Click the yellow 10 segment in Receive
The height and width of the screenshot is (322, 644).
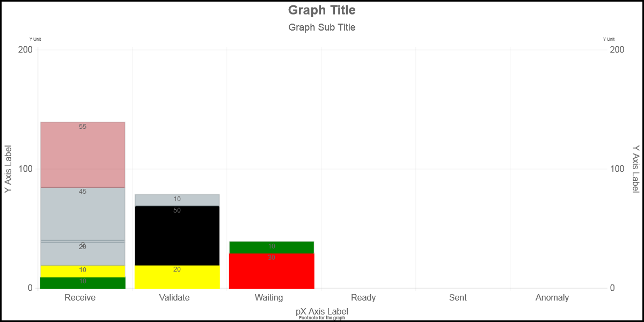point(83,272)
